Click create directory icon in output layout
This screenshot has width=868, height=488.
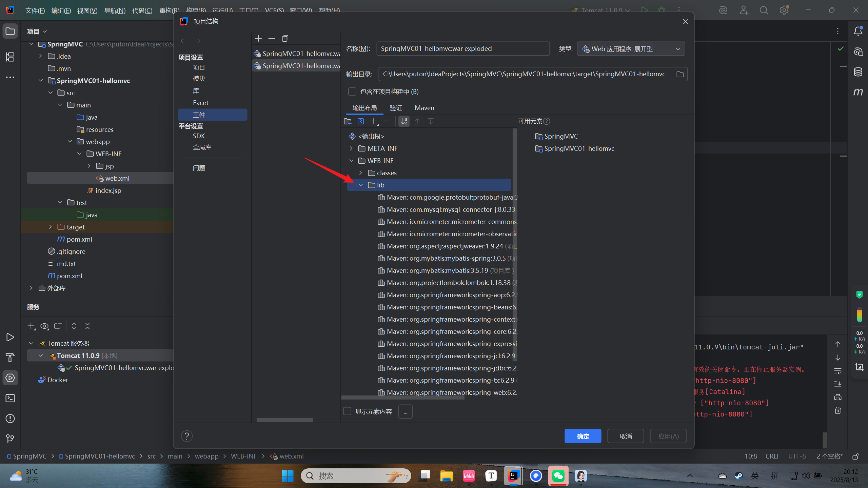tap(348, 121)
